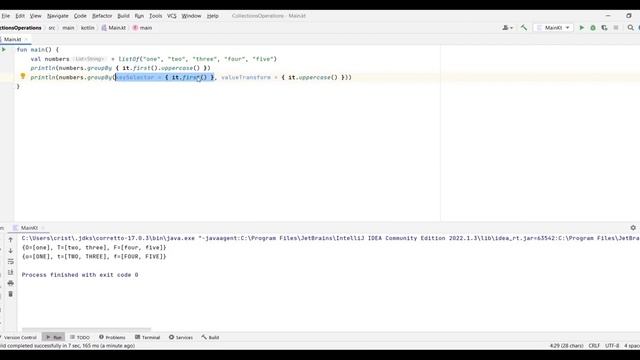
Task: Toggle soft-wrap in the Run console
Action: point(11,262)
